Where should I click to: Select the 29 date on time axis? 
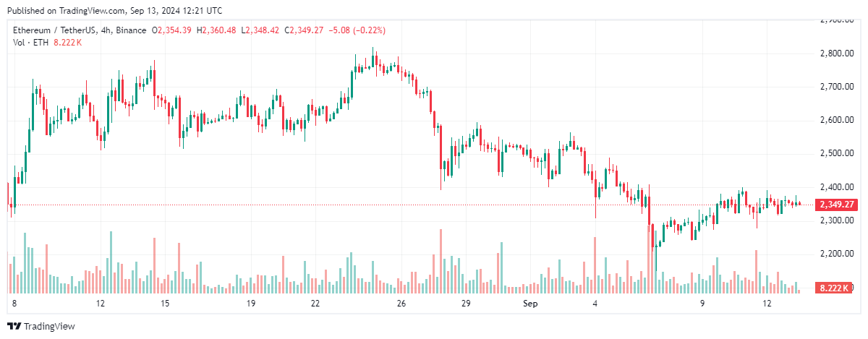[465, 304]
